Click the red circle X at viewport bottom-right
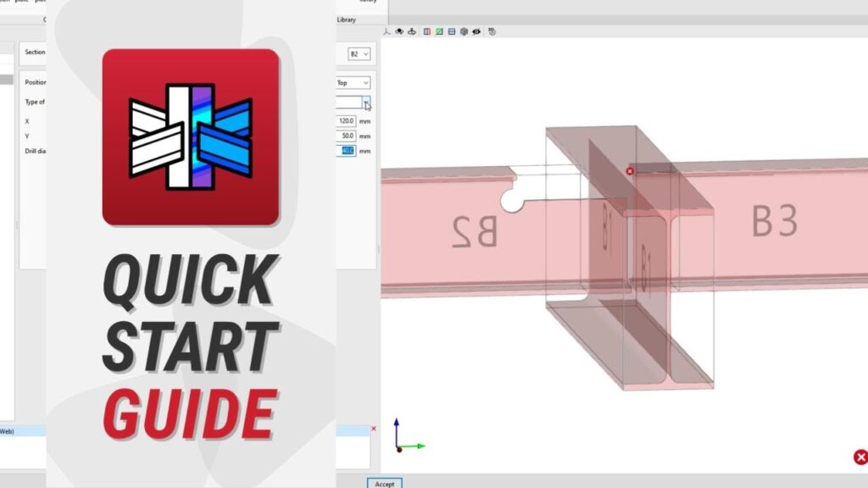 click(x=860, y=457)
